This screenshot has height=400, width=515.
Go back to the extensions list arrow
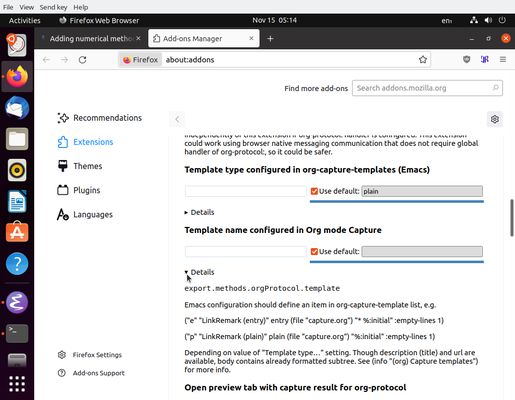click(x=177, y=119)
